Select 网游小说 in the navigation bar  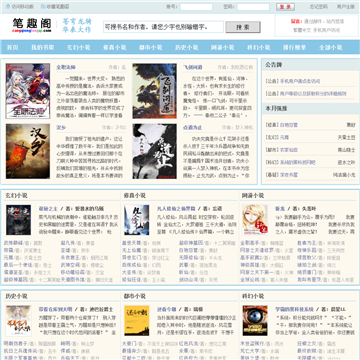point(223,47)
